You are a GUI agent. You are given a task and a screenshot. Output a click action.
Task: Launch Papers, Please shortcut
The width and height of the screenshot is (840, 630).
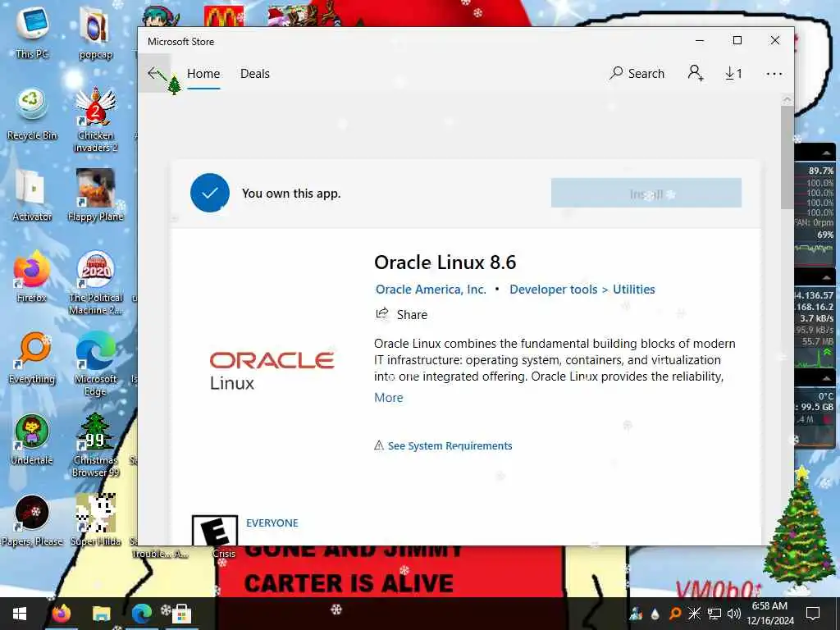point(32,520)
